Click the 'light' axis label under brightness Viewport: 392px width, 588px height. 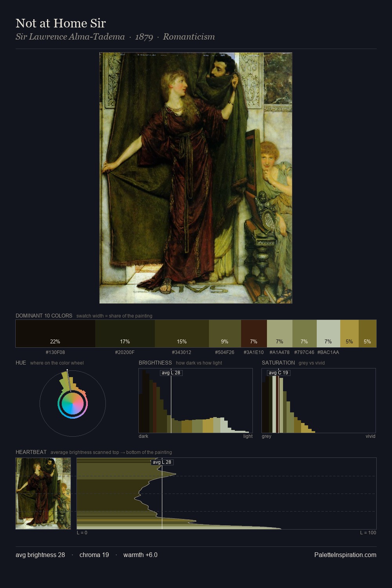(x=248, y=436)
